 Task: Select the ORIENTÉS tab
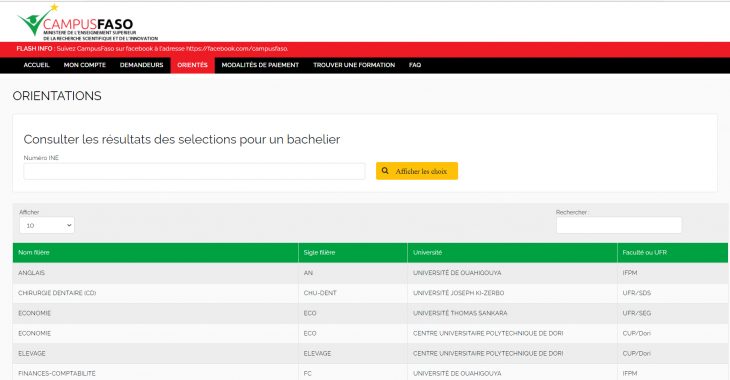coord(192,65)
